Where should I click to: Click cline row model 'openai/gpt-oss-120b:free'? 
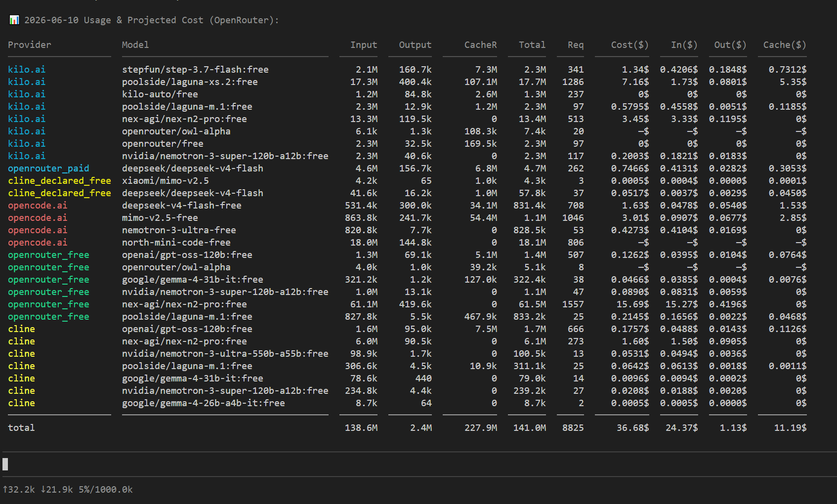pos(187,329)
